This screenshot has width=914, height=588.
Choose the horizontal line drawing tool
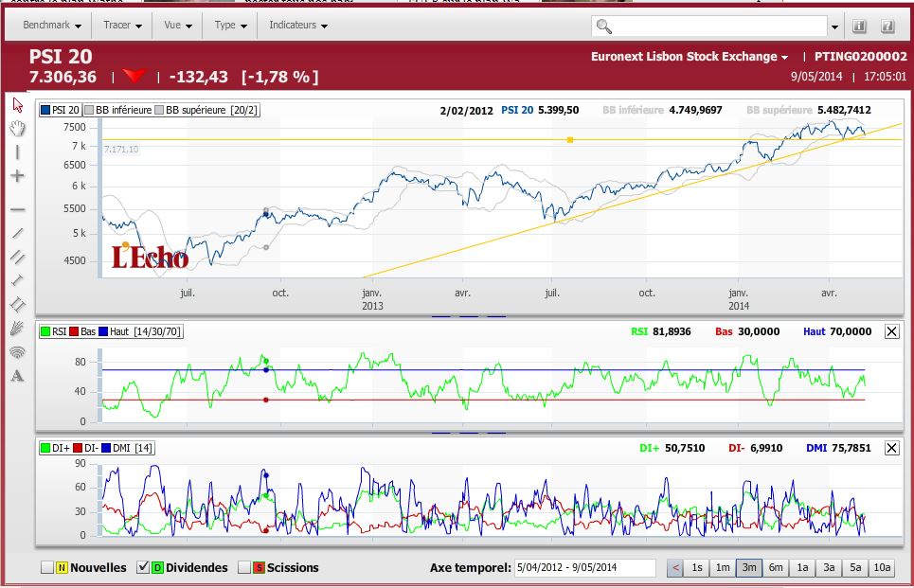click(x=18, y=209)
